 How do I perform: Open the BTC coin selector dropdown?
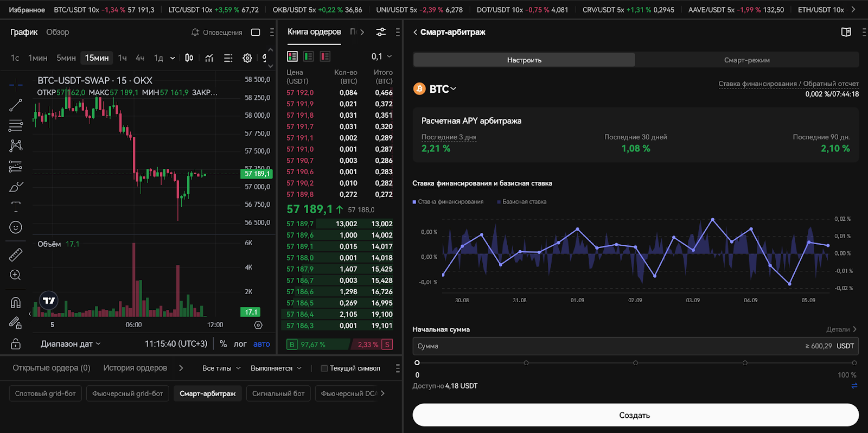point(443,88)
